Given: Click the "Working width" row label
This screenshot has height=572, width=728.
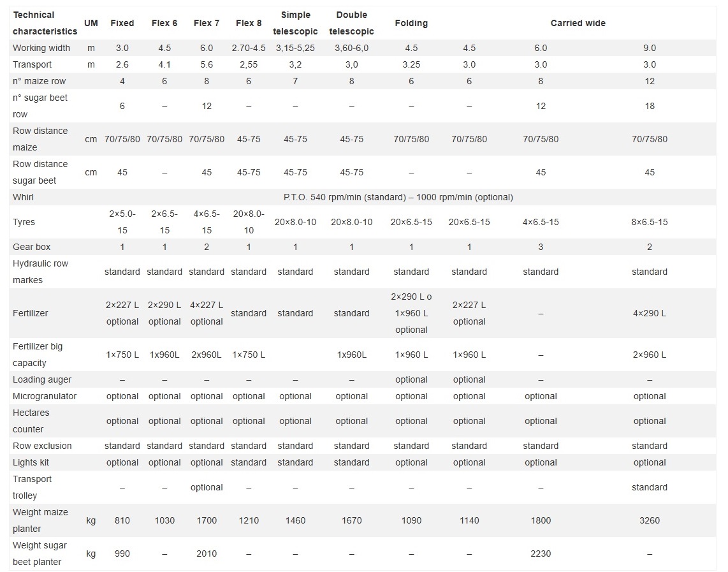Looking at the screenshot, I should 41,48.
